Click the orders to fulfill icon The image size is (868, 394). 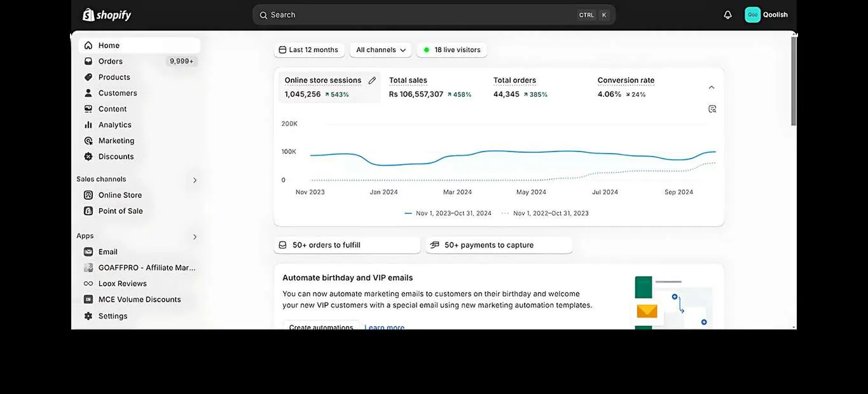pos(283,245)
